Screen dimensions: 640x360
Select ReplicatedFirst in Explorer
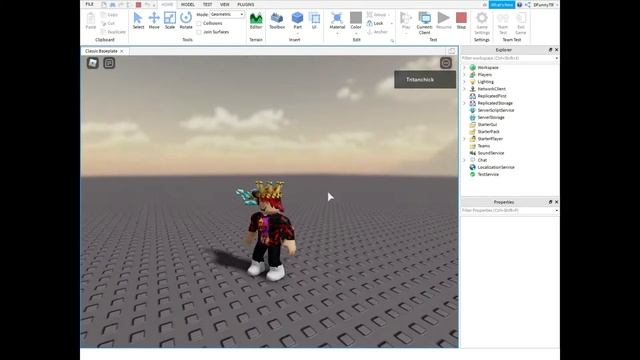(x=492, y=96)
